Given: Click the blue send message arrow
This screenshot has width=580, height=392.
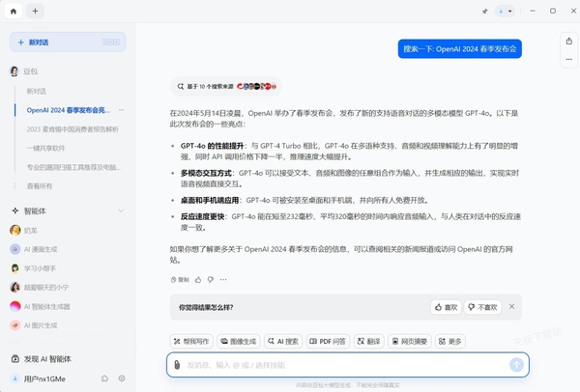Looking at the screenshot, I should 516,364.
